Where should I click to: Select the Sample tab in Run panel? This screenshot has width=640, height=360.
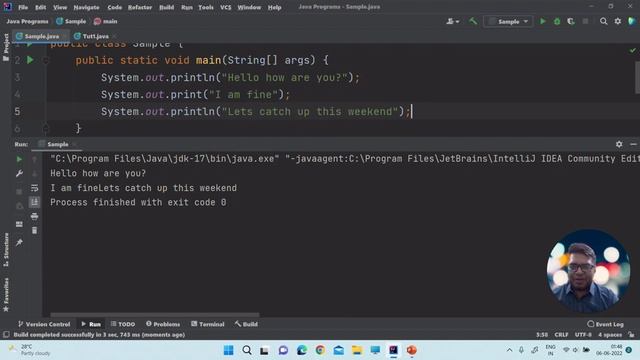point(58,144)
